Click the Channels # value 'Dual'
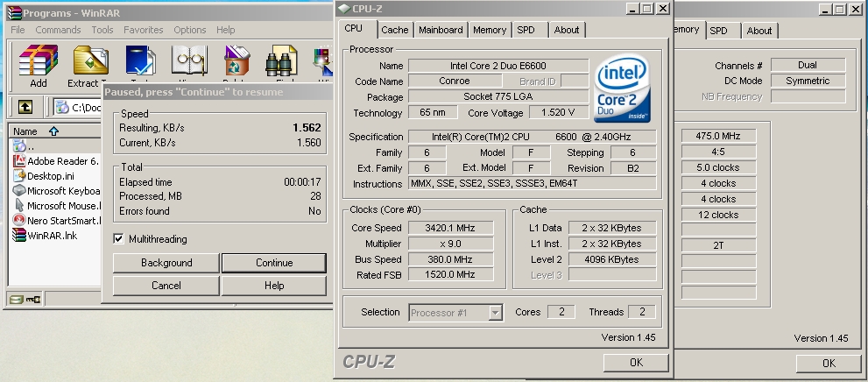The width and height of the screenshot is (868, 382). (x=808, y=65)
